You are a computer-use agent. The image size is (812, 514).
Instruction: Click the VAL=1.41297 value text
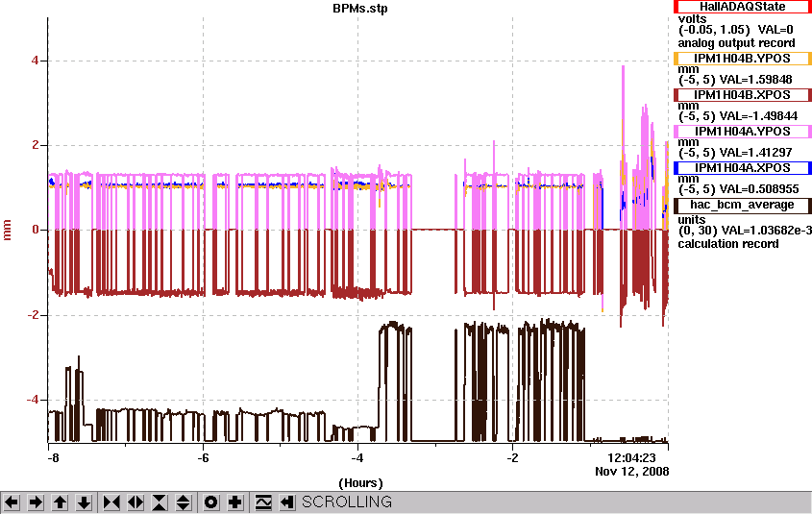click(755, 153)
